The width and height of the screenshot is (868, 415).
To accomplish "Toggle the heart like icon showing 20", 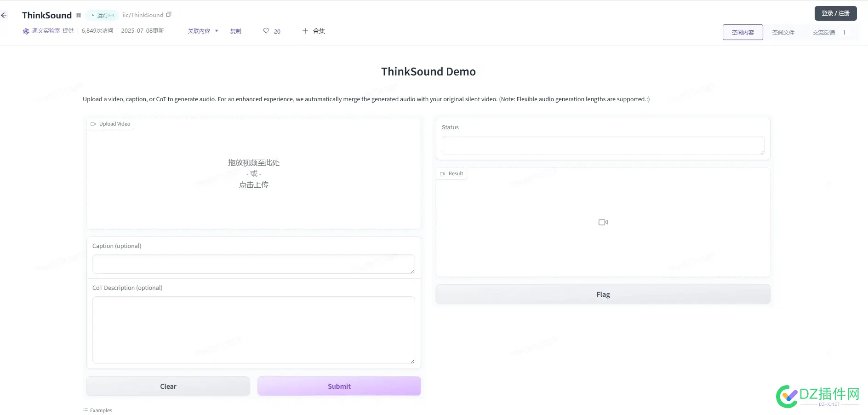I will click(266, 31).
